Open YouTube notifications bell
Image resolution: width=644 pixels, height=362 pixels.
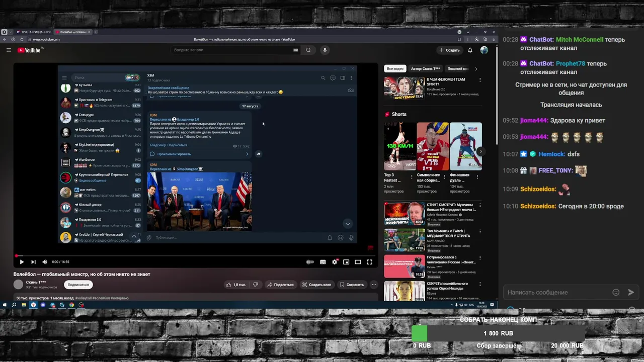pyautogui.click(x=470, y=50)
